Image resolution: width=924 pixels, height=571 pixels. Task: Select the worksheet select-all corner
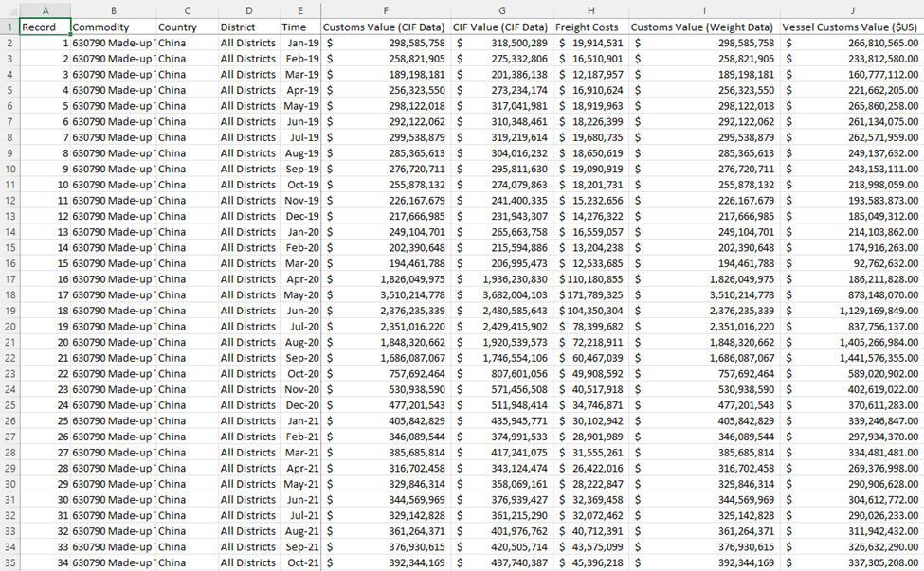click(x=10, y=10)
